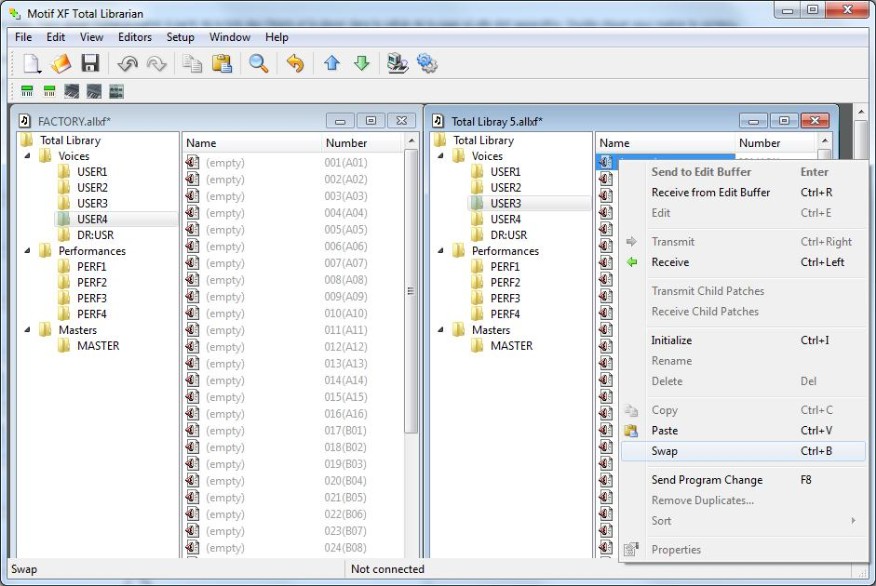
Task: Click the Redo toolbar icon
Action: [x=156, y=64]
